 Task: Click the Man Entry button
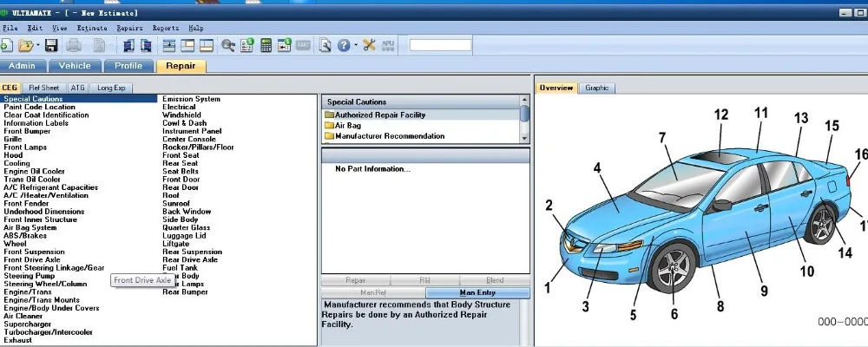pos(477,292)
